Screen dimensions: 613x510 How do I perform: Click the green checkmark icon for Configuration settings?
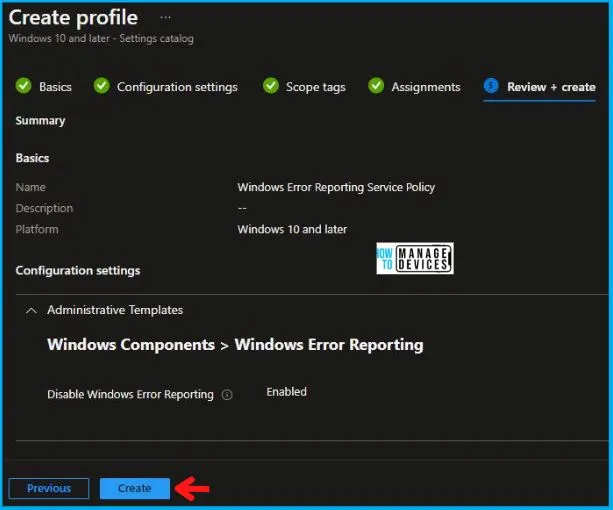pyautogui.click(x=102, y=86)
